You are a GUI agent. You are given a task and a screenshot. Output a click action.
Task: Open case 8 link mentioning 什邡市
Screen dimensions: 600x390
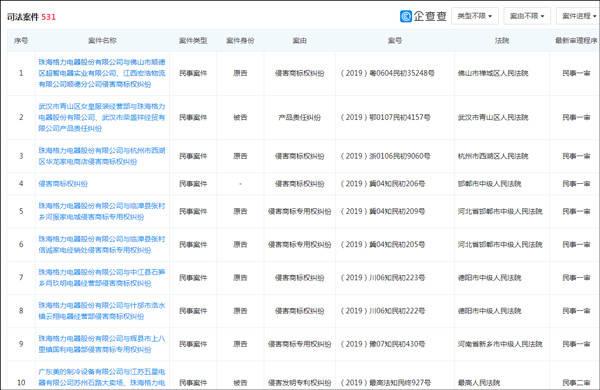tap(102, 311)
